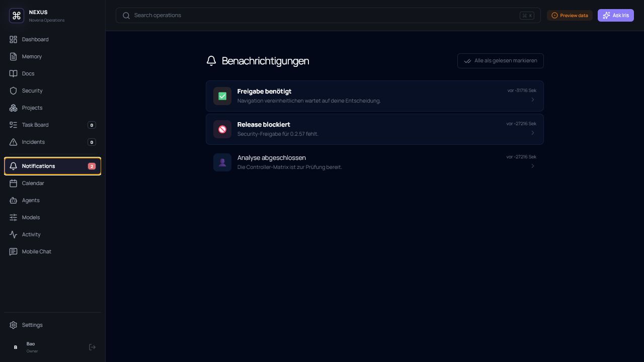Click the 'Noveria Operations' subtitle
Viewport: 644px width, 362px height.
coord(47,20)
